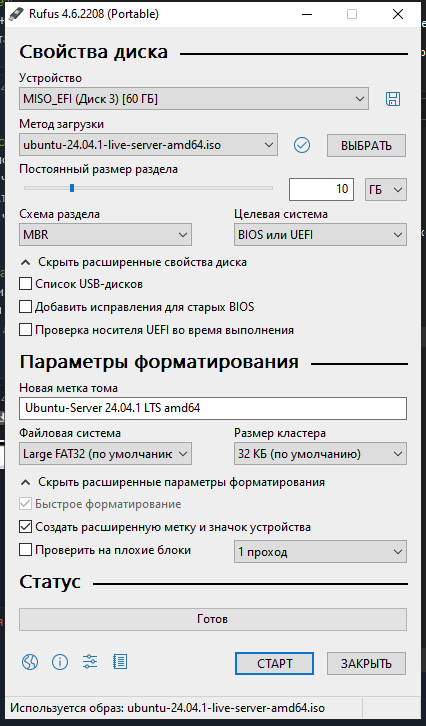Enable check device for bad blocks
This screenshot has height=726, width=426.
(x=25, y=550)
